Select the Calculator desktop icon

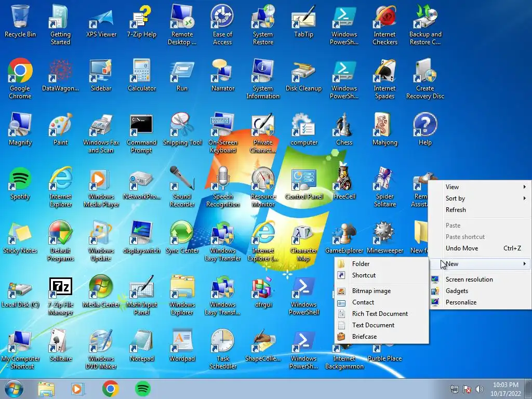142,75
